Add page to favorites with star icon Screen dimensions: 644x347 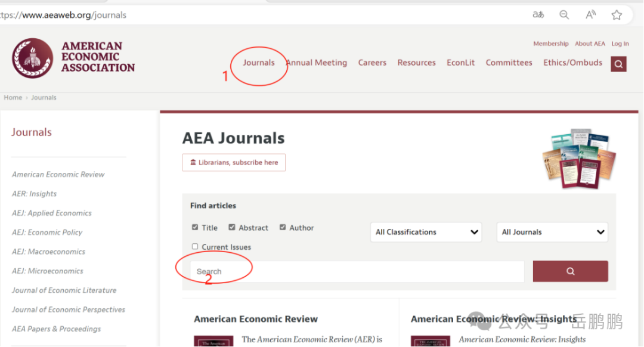point(617,15)
